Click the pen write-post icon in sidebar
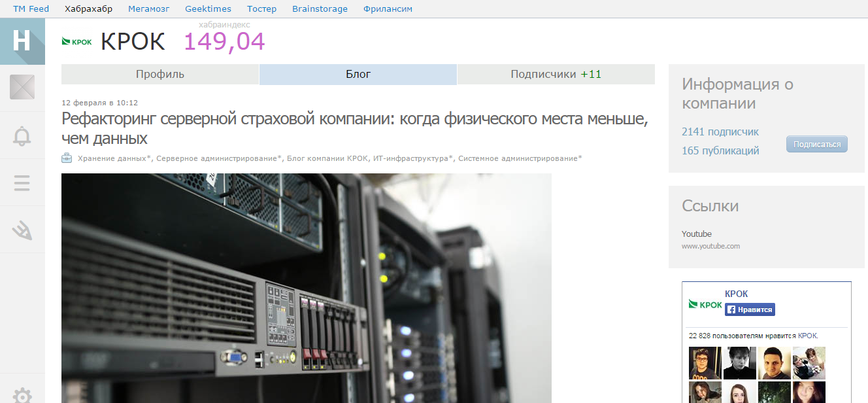 pos(22,230)
